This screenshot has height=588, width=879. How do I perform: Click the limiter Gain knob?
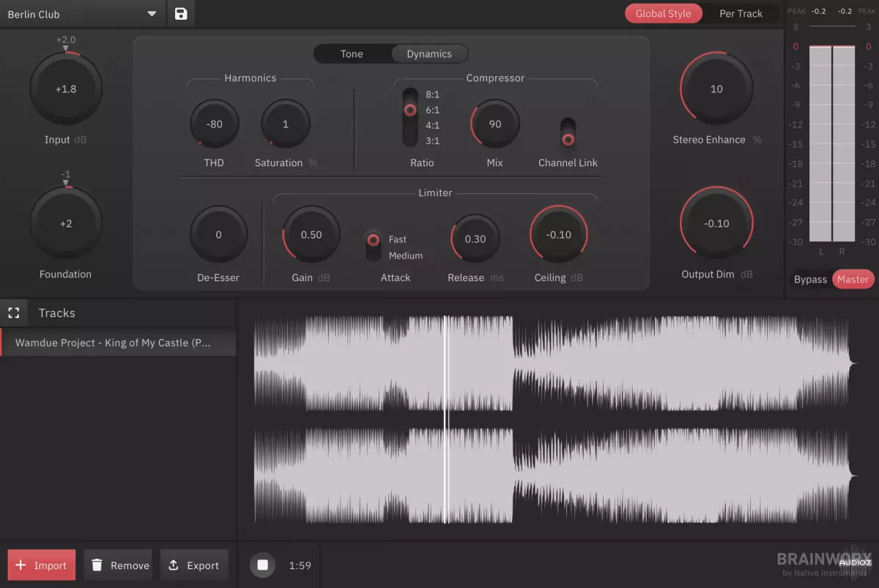(x=311, y=235)
